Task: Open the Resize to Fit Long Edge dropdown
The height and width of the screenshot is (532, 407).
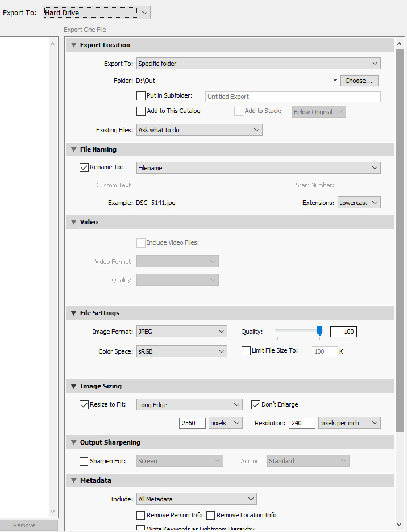Action: click(x=189, y=405)
